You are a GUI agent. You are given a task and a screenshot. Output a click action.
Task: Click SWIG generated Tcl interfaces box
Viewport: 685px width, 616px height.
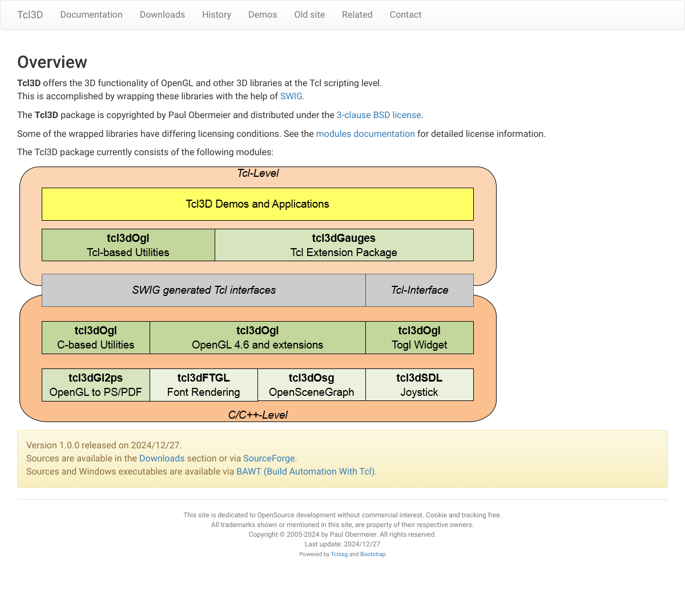204,290
